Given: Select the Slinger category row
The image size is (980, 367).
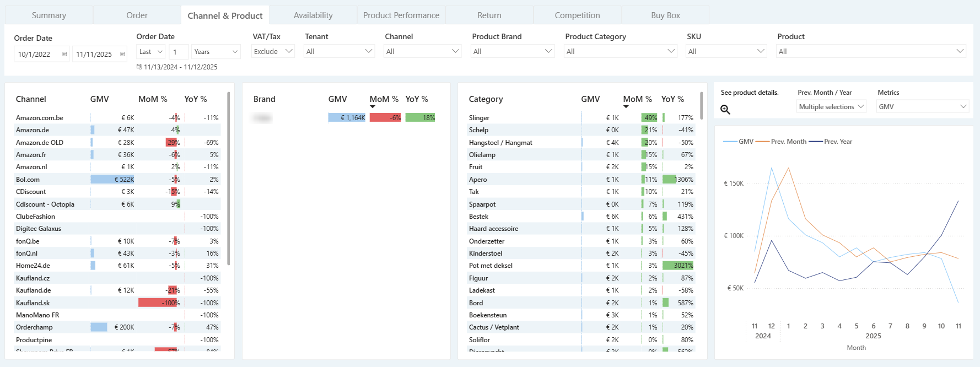Looking at the screenshot, I should (581, 117).
